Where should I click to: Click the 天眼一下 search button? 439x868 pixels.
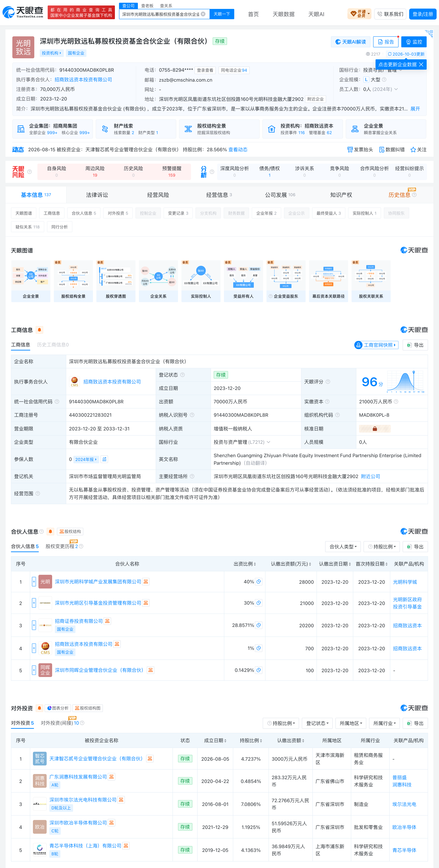[222, 14]
